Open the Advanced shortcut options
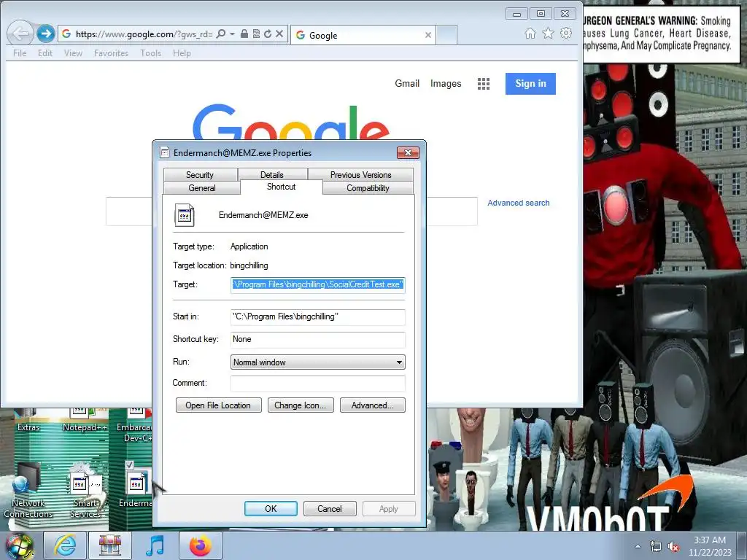Viewport: 747px width, 560px height. [373, 405]
